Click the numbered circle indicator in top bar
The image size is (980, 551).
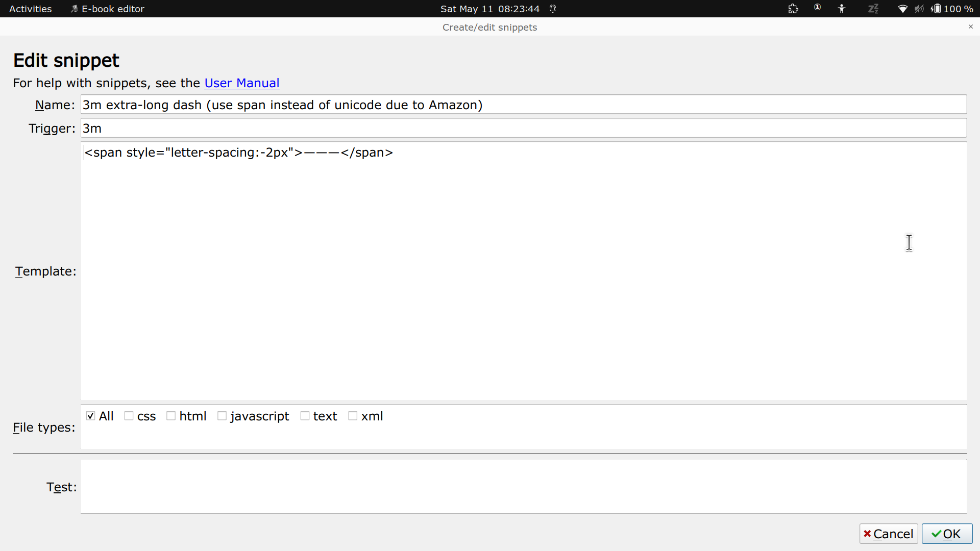[817, 8]
